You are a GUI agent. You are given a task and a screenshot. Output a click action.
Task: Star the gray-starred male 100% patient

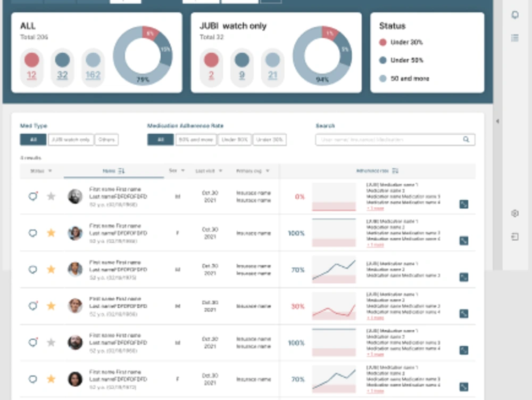point(51,342)
